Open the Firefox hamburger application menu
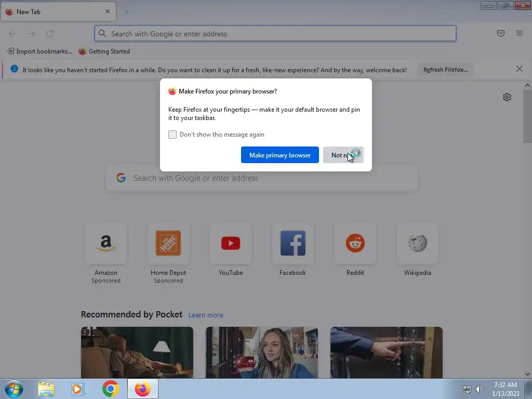The height and width of the screenshot is (399, 532). click(x=520, y=33)
